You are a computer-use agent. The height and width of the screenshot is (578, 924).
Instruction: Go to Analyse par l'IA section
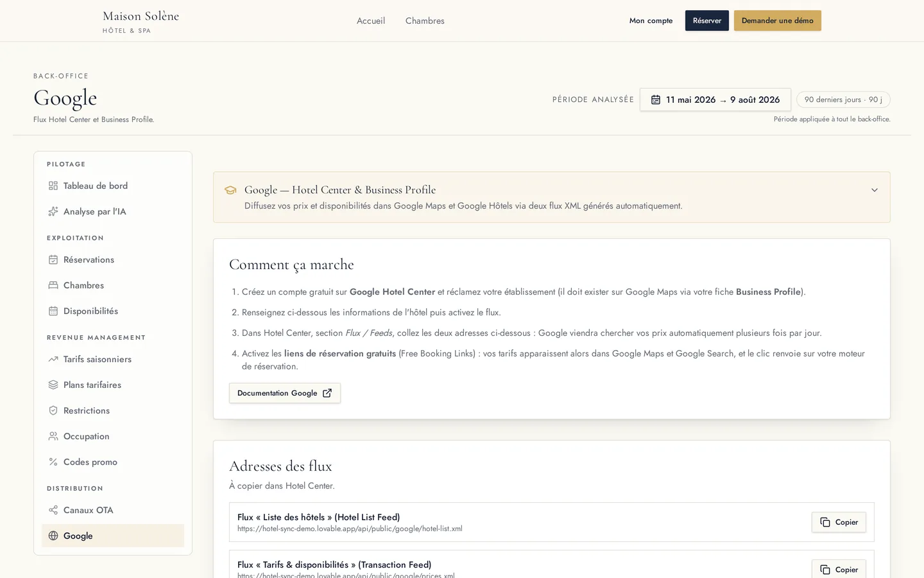[113, 211]
